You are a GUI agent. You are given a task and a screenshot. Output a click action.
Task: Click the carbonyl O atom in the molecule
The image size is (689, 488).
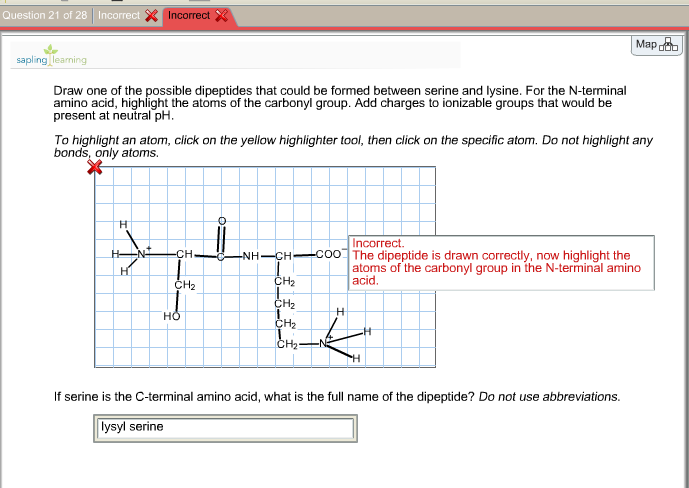click(222, 221)
